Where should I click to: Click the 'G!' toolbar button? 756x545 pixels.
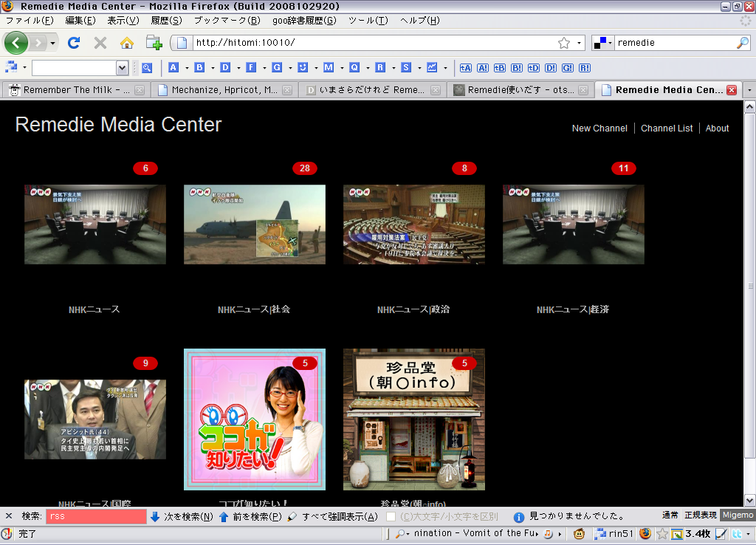[568, 68]
